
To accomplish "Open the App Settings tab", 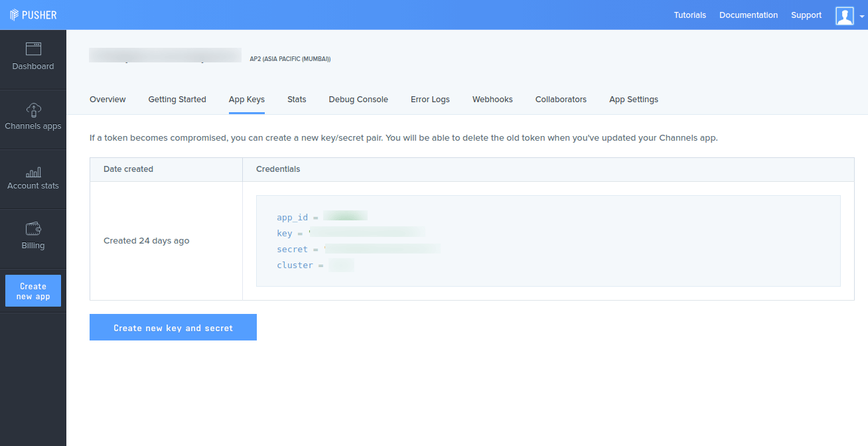I will click(634, 100).
